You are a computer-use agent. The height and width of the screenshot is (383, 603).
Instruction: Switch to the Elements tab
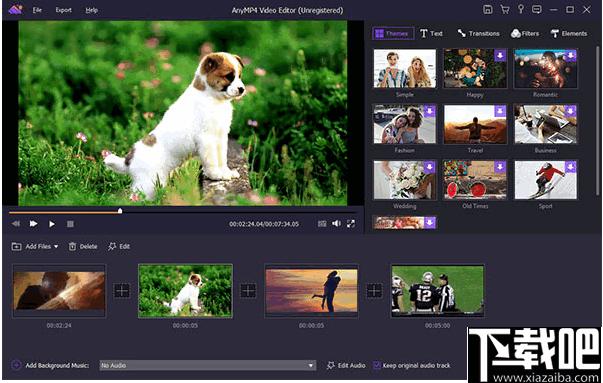pos(569,33)
